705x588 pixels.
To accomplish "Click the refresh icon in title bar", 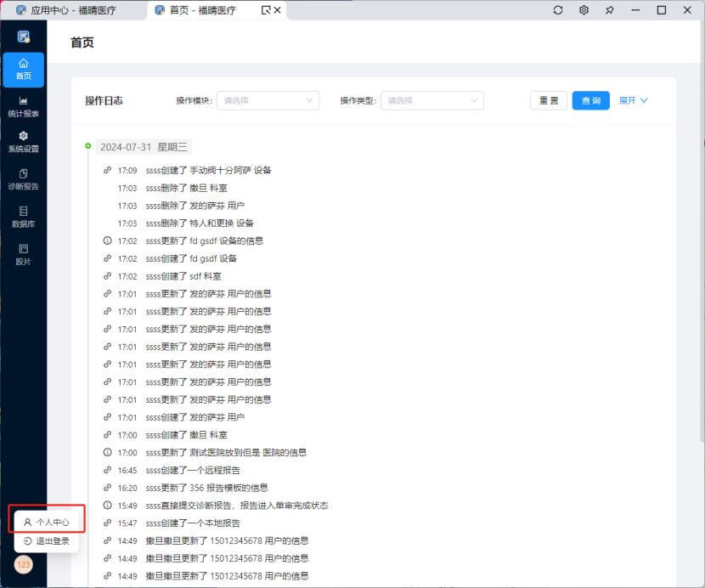I will [558, 10].
